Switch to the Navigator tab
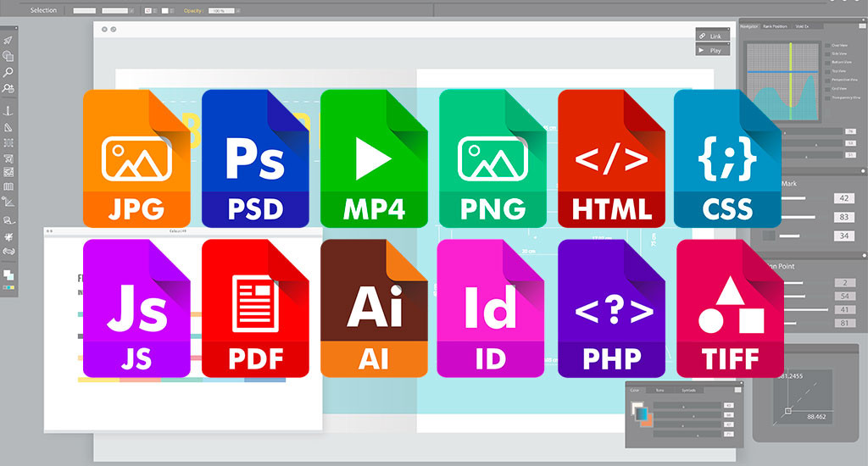The image size is (868, 466). click(x=749, y=26)
